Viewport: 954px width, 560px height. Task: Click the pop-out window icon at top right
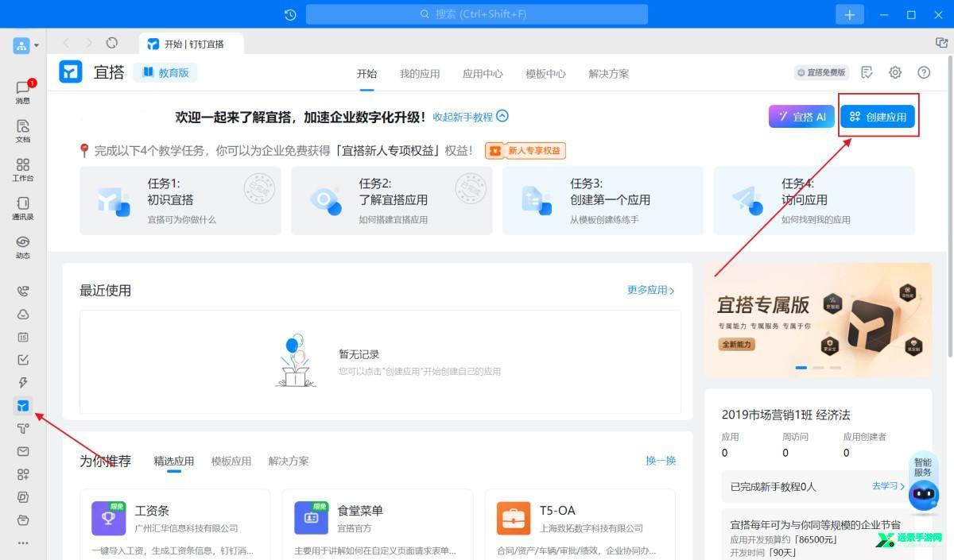point(941,43)
